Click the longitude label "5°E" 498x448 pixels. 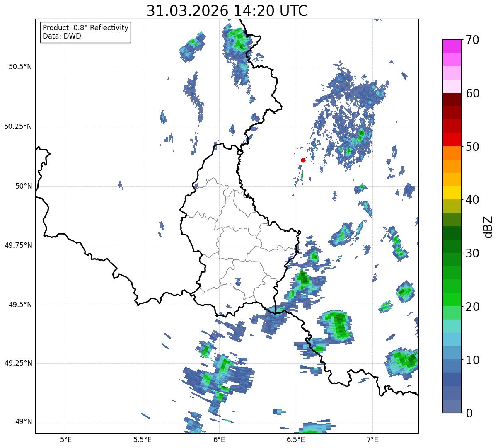66,439
